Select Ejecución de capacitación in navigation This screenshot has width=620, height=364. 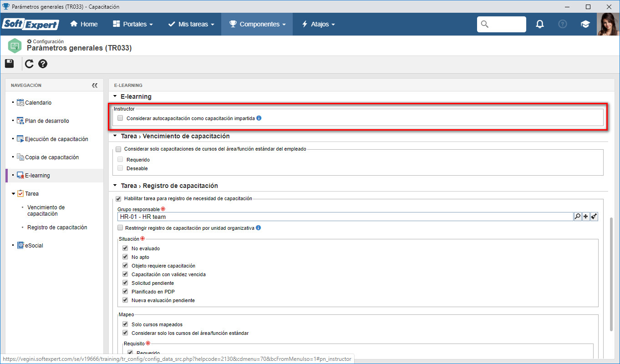[x=56, y=139]
